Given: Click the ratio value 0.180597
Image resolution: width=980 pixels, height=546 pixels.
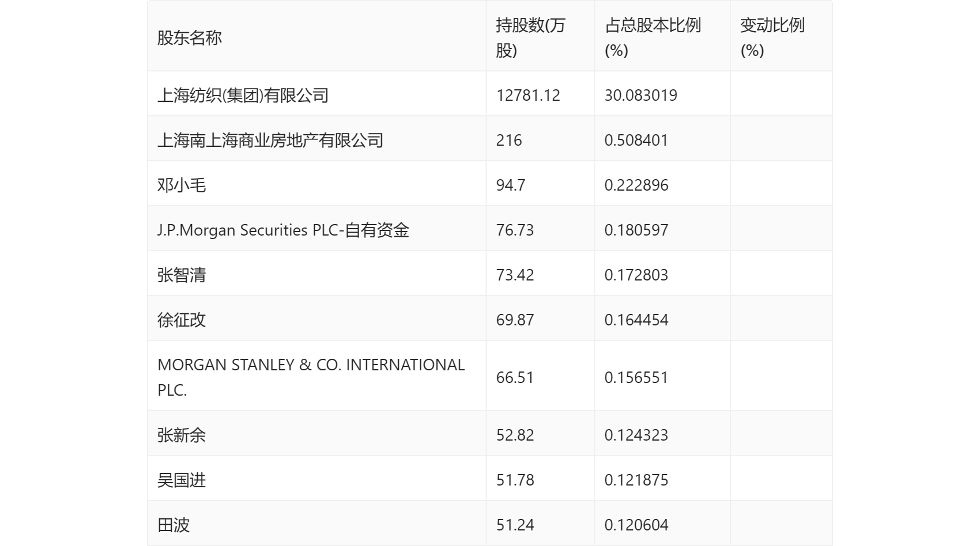Looking at the screenshot, I should point(636,230).
